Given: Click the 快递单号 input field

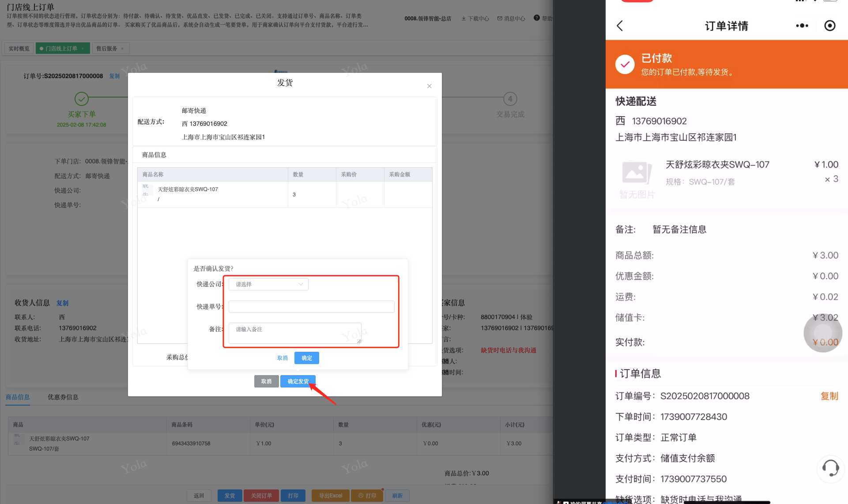Looking at the screenshot, I should (x=311, y=307).
